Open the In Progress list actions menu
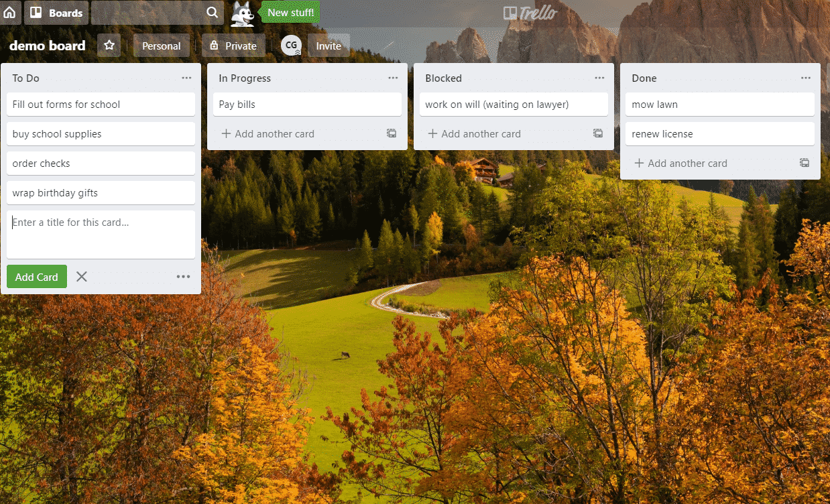Viewport: 830px width, 504px height. 393,78
